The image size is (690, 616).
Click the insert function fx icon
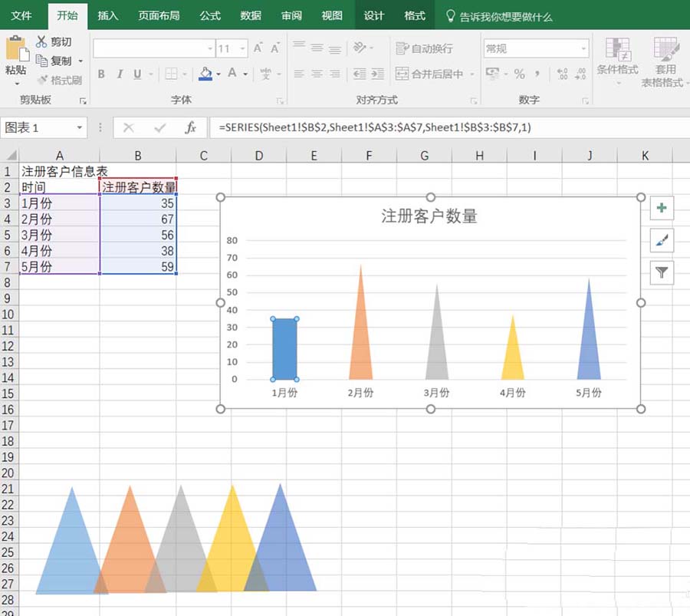190,127
